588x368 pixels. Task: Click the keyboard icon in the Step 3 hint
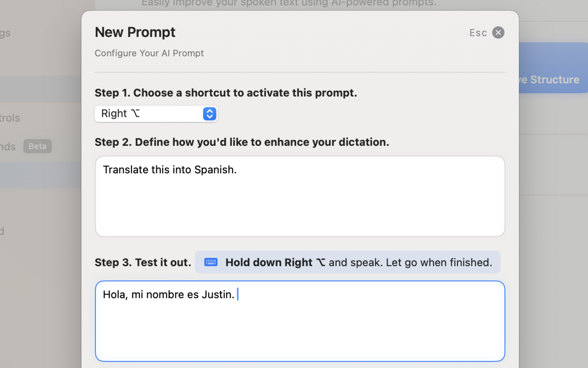(211, 262)
